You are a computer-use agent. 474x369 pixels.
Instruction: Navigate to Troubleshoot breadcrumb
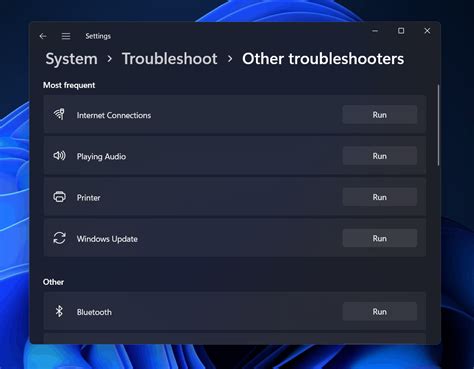[170, 59]
